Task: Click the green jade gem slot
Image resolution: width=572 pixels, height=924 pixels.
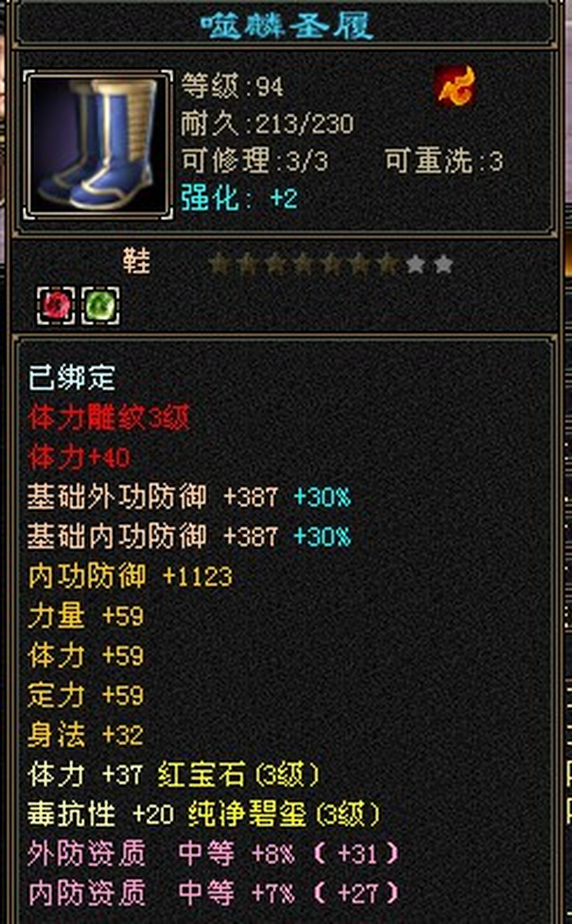Action: [100, 306]
